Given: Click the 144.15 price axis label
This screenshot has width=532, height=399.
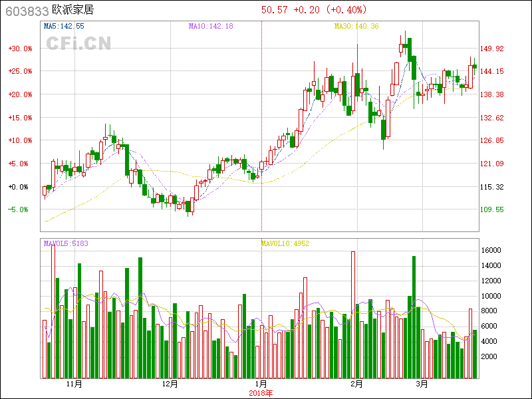Looking at the screenshot, I should point(492,71).
